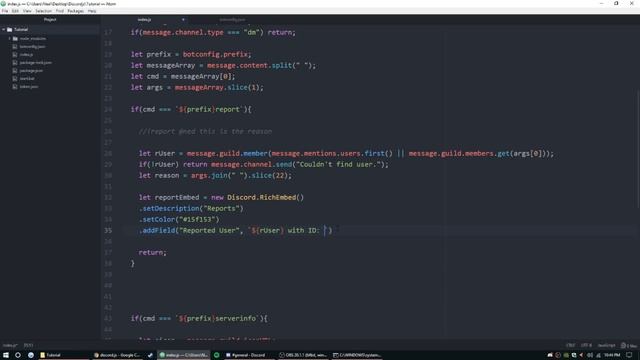Click the checkmark app icon on taskbar
The height and width of the screenshot is (360, 640).
tap(150, 355)
